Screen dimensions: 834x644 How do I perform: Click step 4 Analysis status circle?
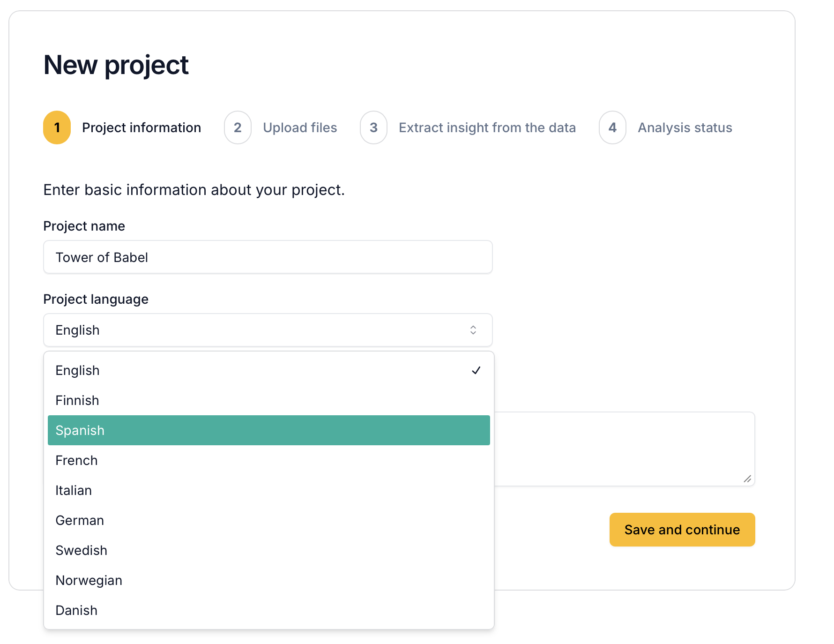coord(612,127)
